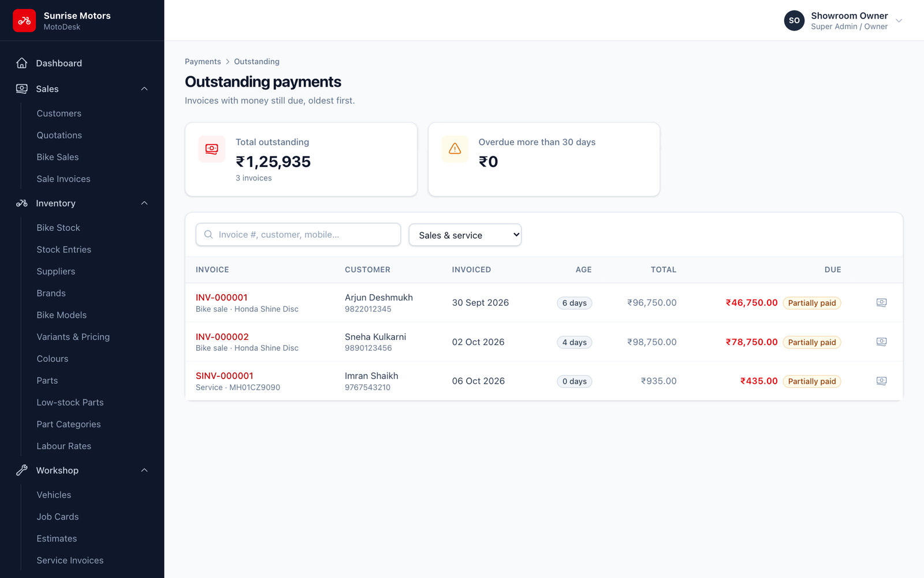
Task: Record payment icon for SINV-000001 row
Action: coord(881,381)
